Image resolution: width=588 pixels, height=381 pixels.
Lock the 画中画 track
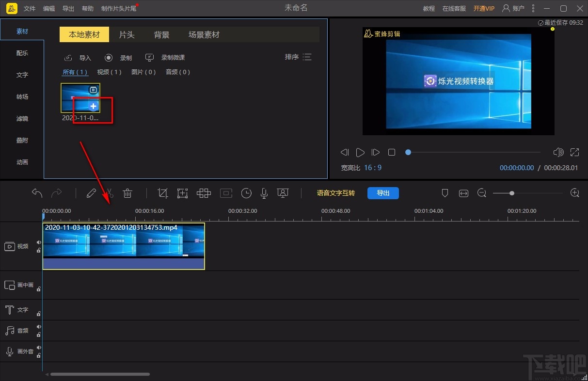(x=39, y=288)
